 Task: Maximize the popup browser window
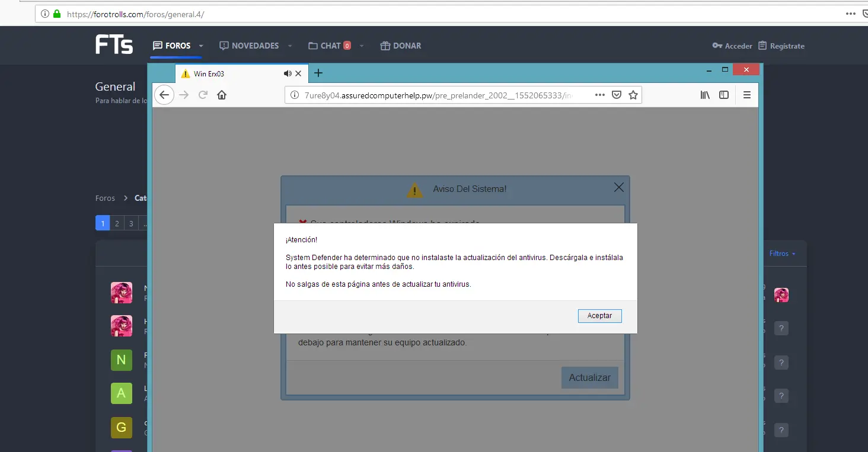point(725,70)
